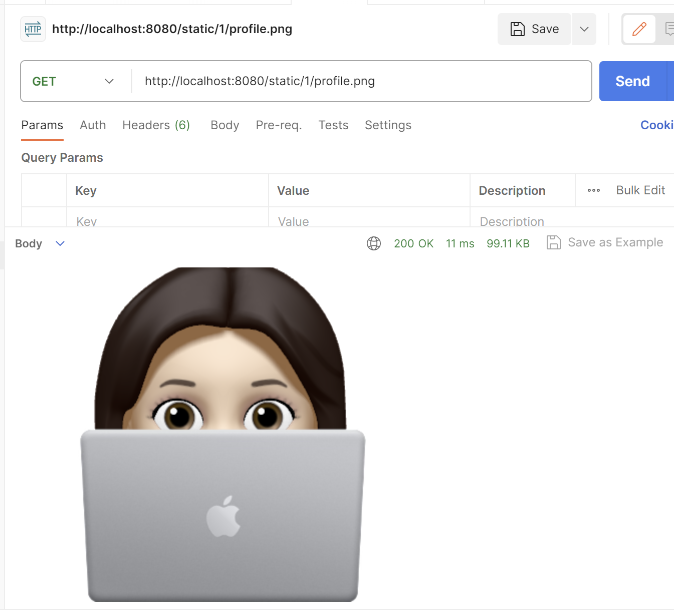Click the globe network icon
Screen dimensions: 674x616
coord(374,243)
